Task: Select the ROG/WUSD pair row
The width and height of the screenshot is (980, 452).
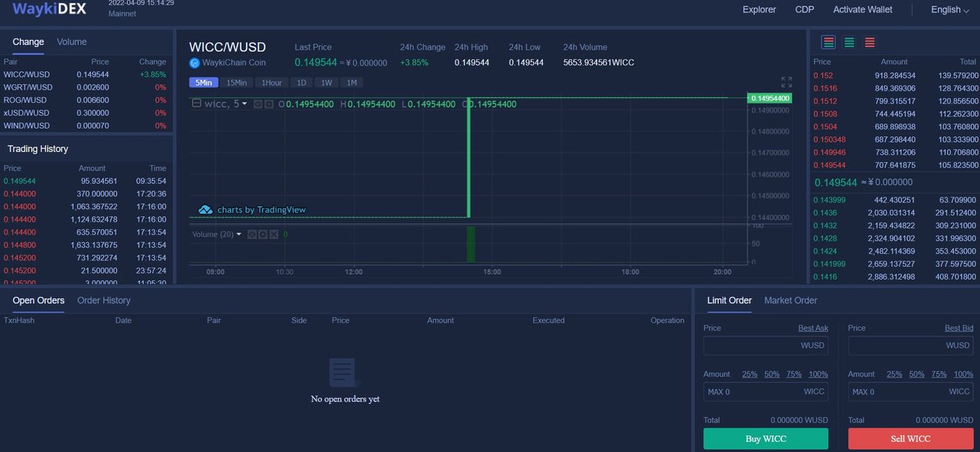Action: tap(85, 100)
